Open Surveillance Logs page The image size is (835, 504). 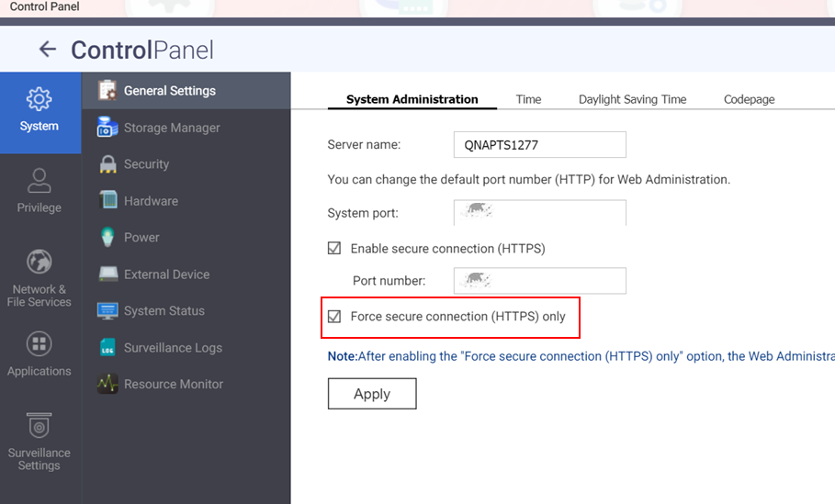pyautogui.click(x=173, y=348)
